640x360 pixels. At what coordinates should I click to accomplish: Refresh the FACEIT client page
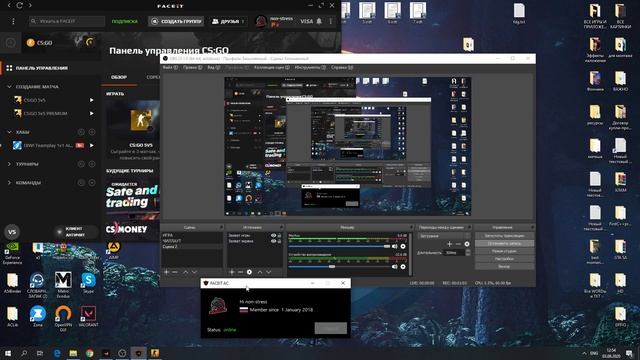[x=20, y=6]
